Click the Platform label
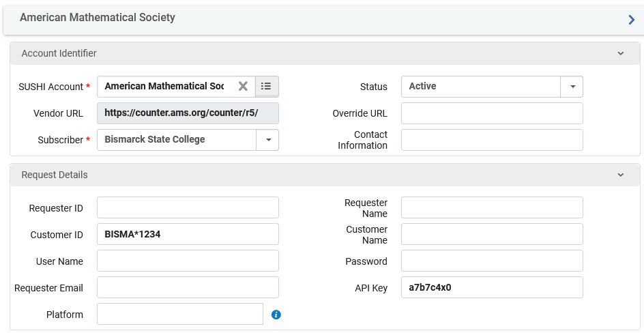This screenshot has width=644, height=333. 65,315
